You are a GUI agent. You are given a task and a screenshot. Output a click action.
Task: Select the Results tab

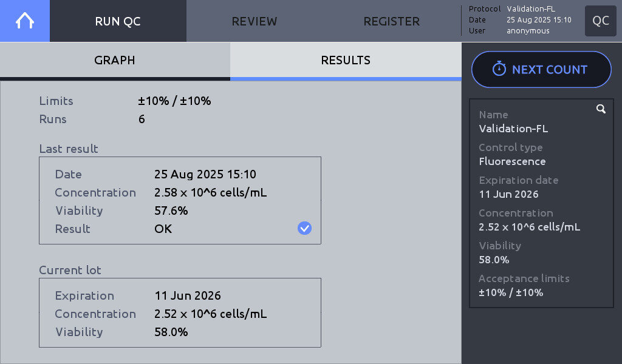pyautogui.click(x=346, y=60)
